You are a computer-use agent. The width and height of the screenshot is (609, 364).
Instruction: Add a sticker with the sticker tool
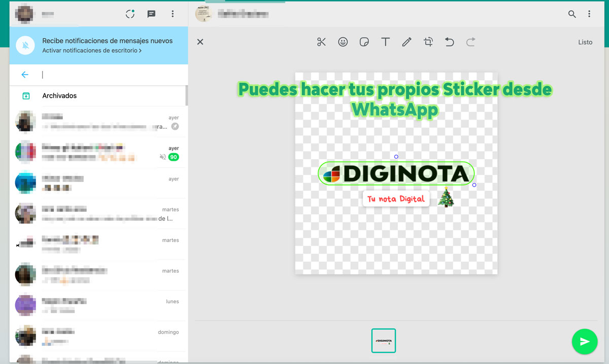pyautogui.click(x=364, y=42)
